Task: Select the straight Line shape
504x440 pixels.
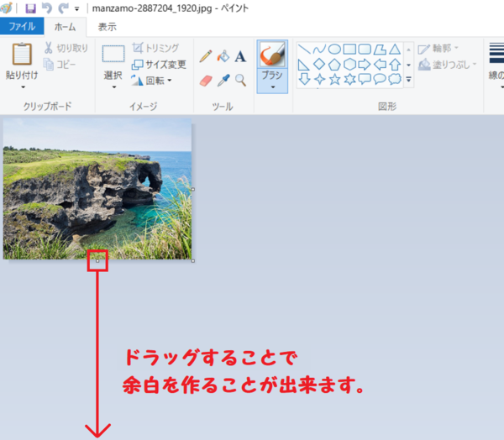Action: [304, 50]
